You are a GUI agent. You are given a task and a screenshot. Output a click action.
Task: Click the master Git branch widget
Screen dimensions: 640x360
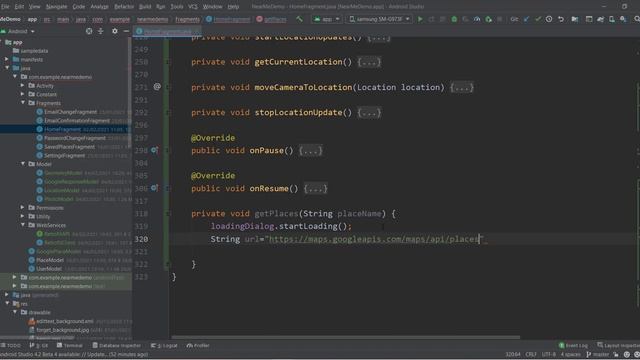(x=598, y=354)
